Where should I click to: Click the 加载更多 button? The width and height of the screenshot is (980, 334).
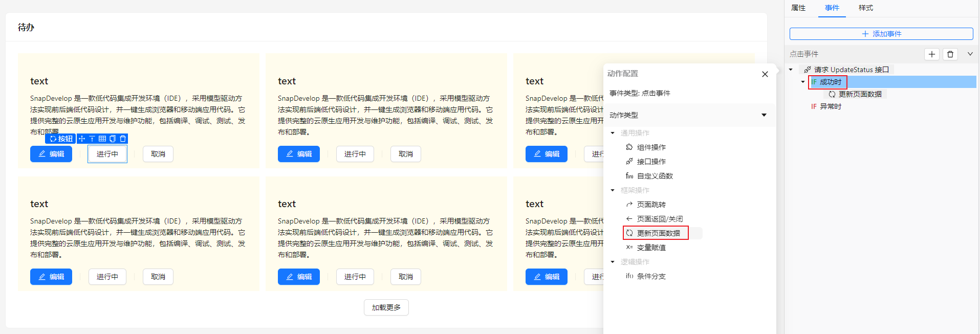386,307
